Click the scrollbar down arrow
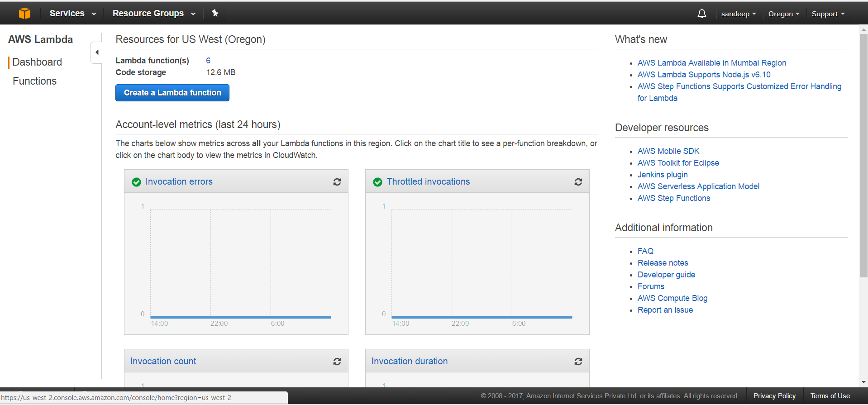The width and height of the screenshot is (868, 405). click(x=863, y=382)
